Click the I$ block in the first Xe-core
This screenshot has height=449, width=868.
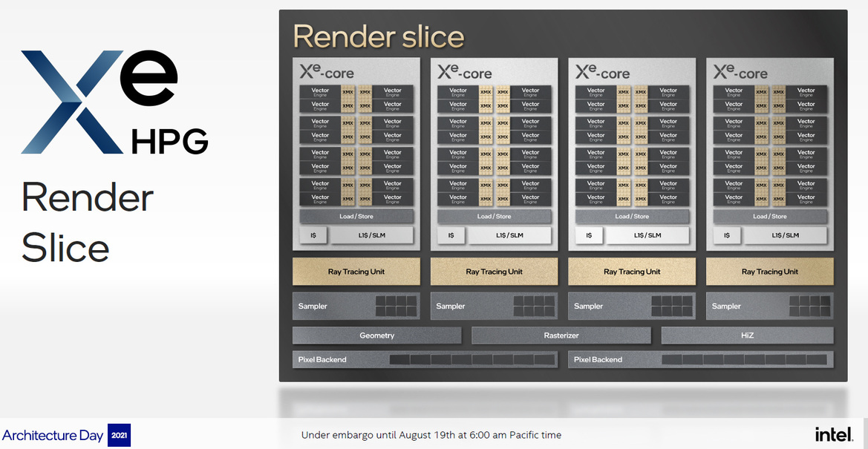point(313,235)
